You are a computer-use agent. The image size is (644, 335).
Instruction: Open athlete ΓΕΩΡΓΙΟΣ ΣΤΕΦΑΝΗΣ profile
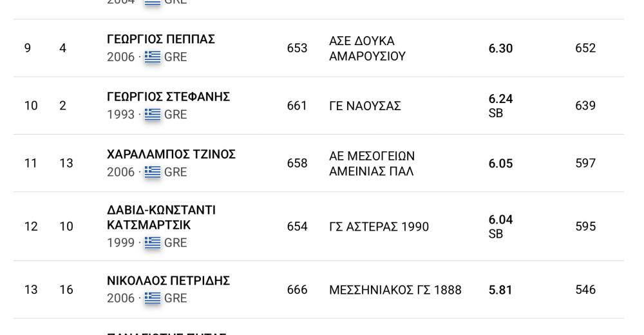168,97
